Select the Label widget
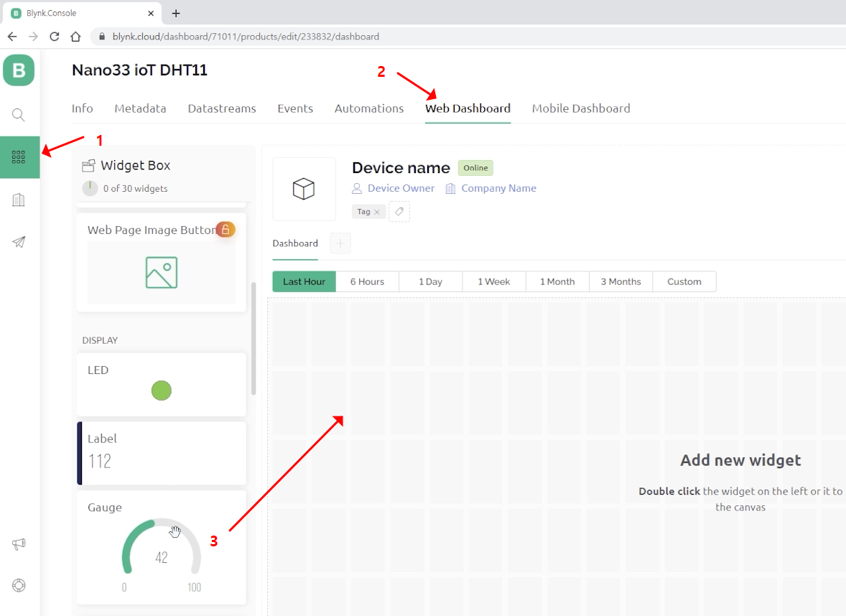 coord(162,453)
